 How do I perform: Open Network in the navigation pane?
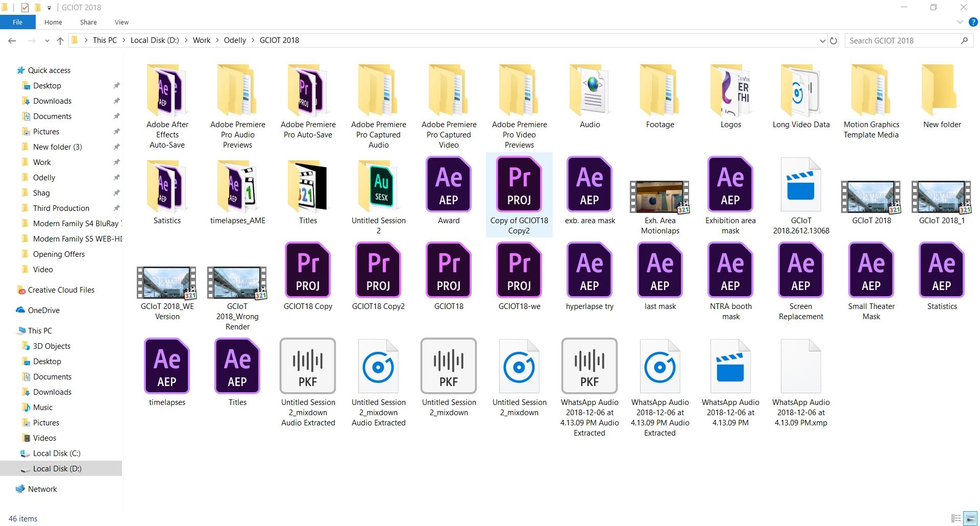click(42, 489)
